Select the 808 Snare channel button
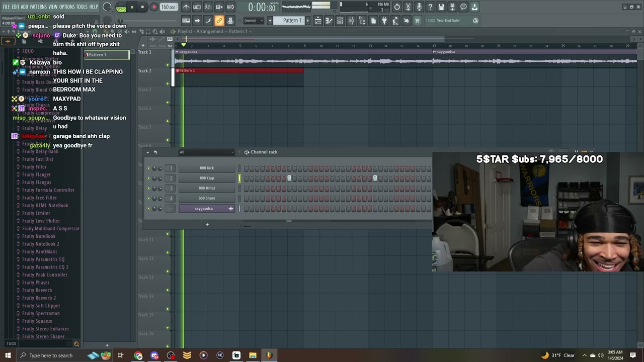This screenshot has height=362, width=644. 207,198
